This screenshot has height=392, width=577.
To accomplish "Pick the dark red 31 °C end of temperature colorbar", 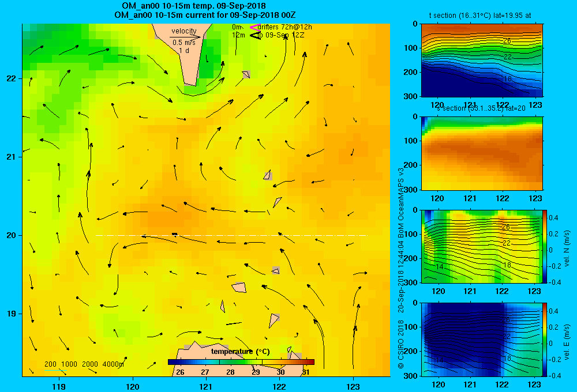I will pyautogui.click(x=311, y=362).
